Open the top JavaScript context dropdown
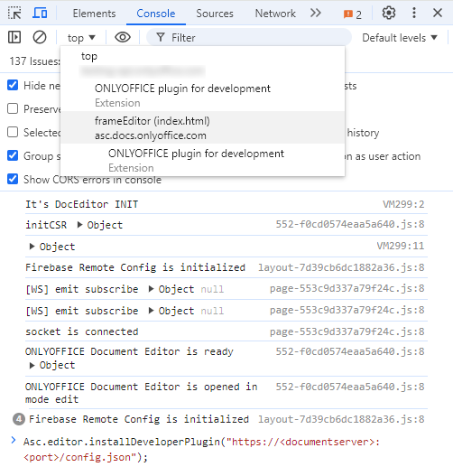Viewport: 453px width, 476px height. 81,38
